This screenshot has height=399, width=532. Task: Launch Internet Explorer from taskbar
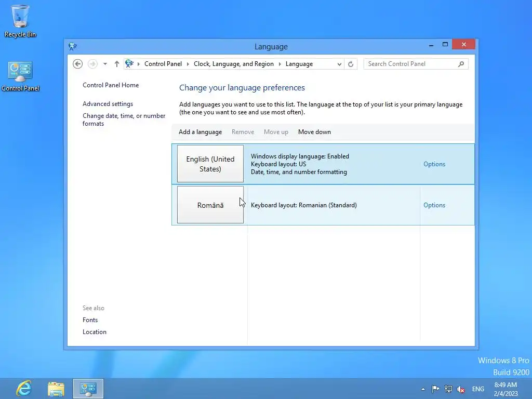tap(24, 389)
